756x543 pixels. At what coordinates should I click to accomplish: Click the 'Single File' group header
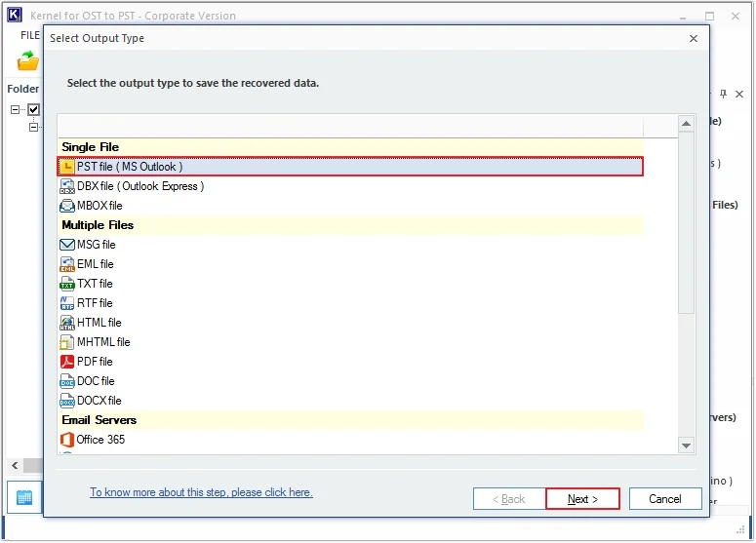tap(350, 147)
